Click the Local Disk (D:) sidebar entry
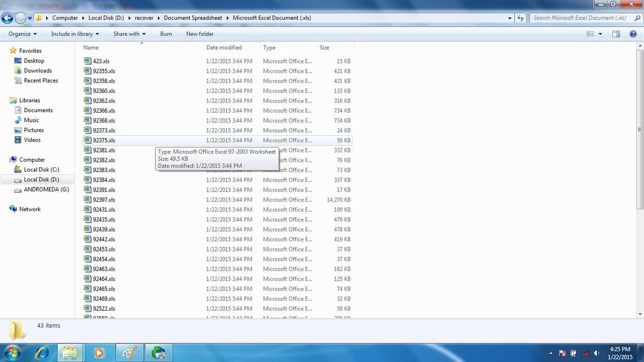Image resolution: width=644 pixels, height=362 pixels. 41,179
